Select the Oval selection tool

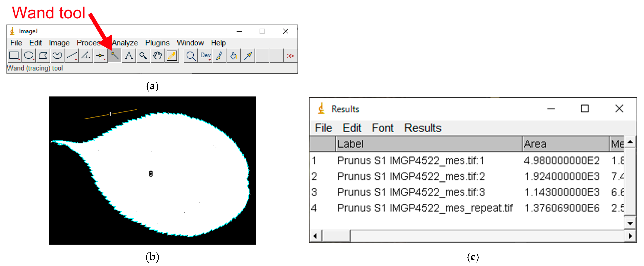(x=29, y=56)
